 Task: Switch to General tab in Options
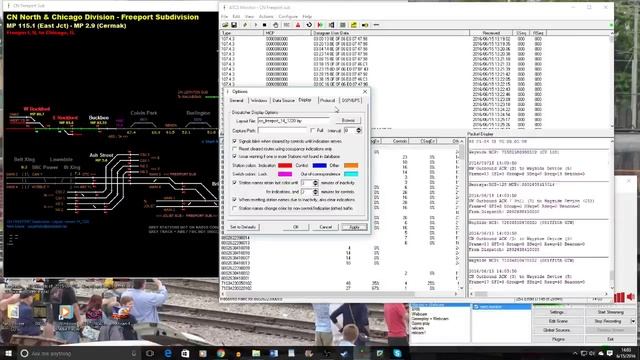(x=237, y=100)
